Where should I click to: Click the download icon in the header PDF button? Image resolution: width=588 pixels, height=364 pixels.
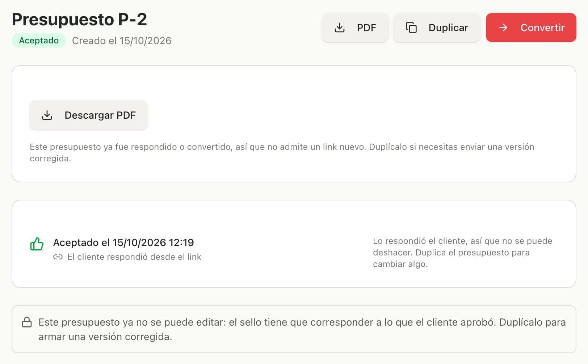(340, 27)
